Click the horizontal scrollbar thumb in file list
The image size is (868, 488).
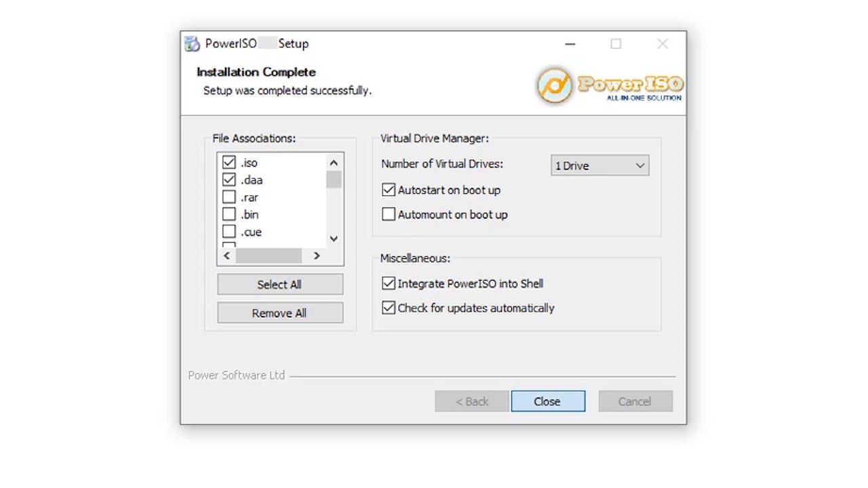269,256
